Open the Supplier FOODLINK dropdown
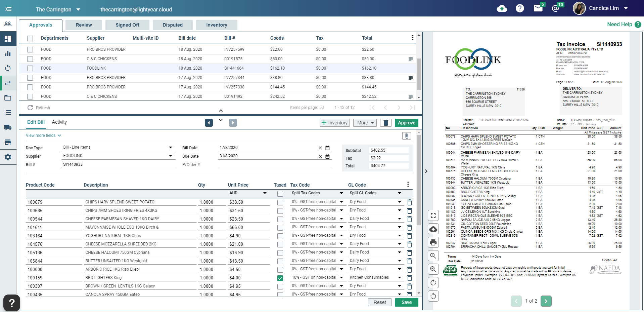The height and width of the screenshot is (312, 644). (x=118, y=156)
